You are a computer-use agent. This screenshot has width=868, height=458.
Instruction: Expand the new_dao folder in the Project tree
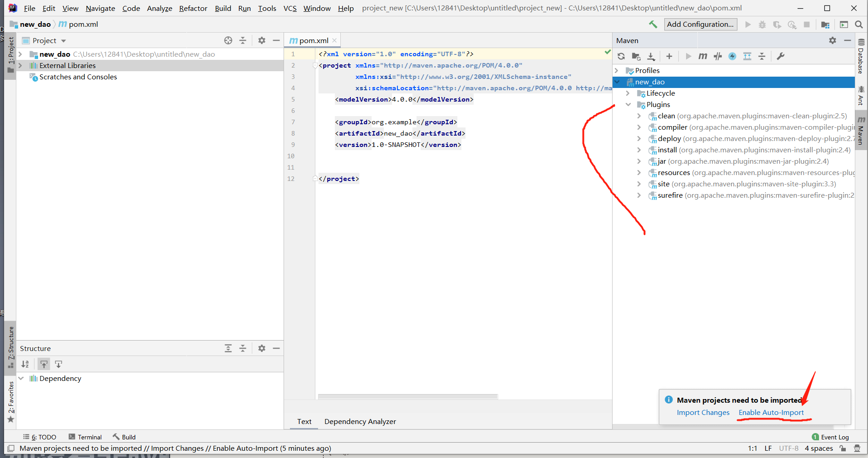(x=20, y=54)
